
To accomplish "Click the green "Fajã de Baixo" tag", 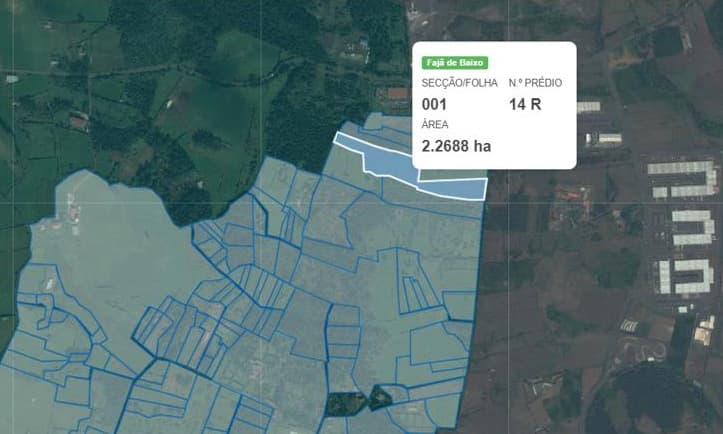I will (x=455, y=63).
